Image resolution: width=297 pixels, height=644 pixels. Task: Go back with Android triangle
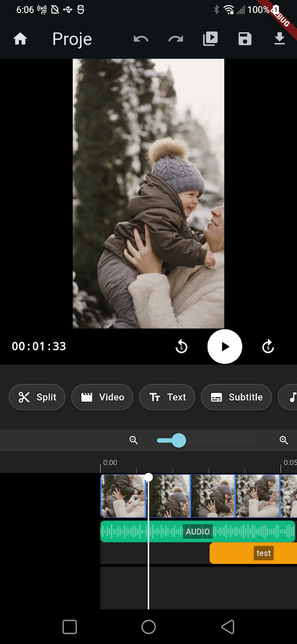coord(228,627)
